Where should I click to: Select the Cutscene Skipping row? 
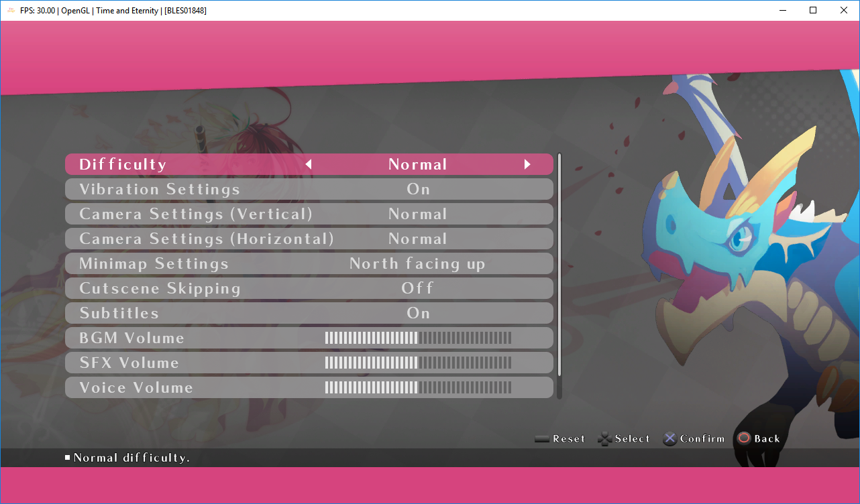309,288
